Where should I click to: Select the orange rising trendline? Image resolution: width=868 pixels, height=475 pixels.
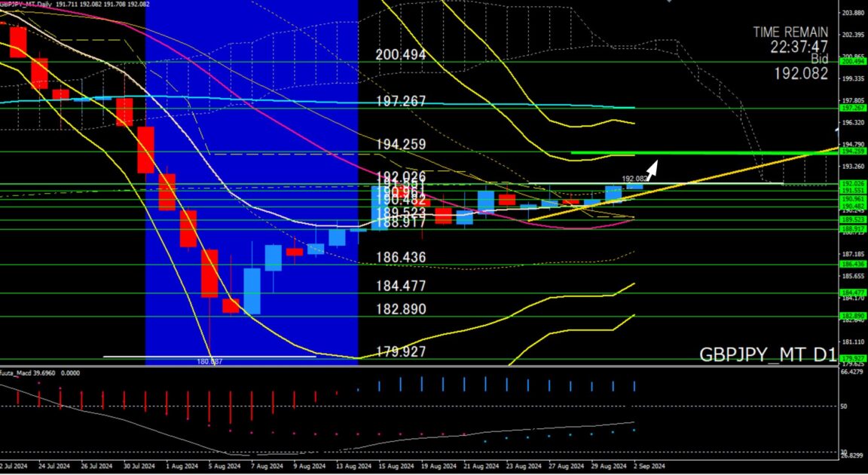coord(738,169)
